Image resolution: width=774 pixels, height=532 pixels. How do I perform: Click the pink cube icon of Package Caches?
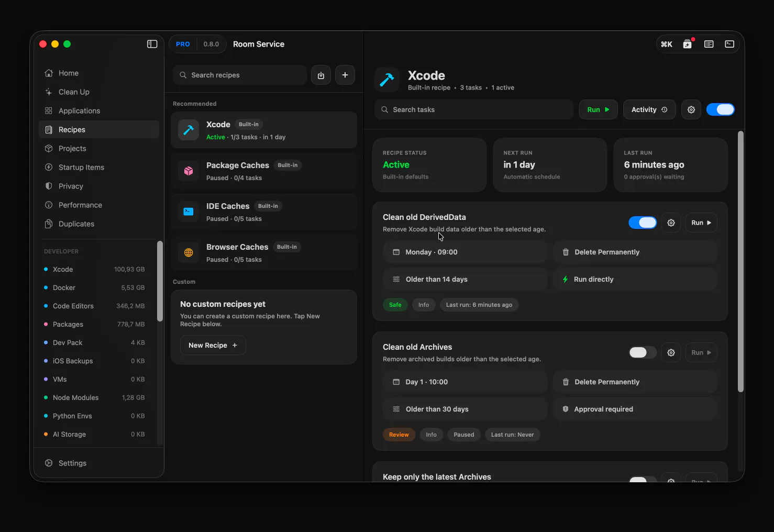point(189,171)
